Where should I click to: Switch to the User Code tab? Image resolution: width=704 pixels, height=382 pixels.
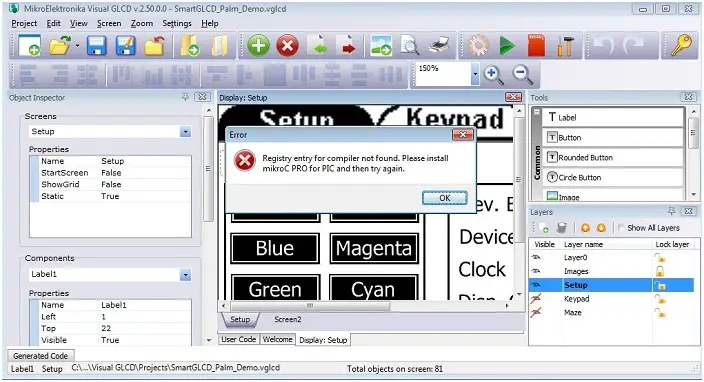(x=238, y=340)
